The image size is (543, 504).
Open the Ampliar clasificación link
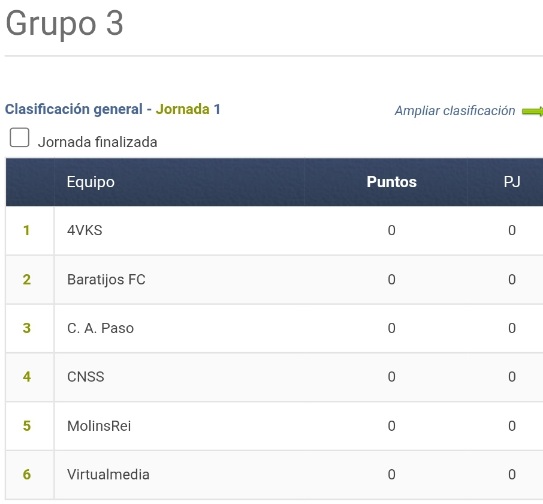tap(455, 111)
